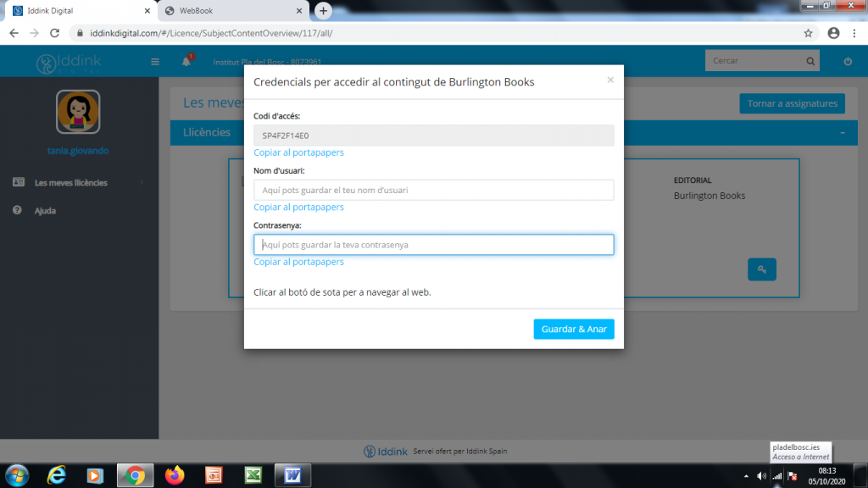Click the user avatar picture
Image resolution: width=868 pixels, height=488 pixels.
[x=79, y=113]
